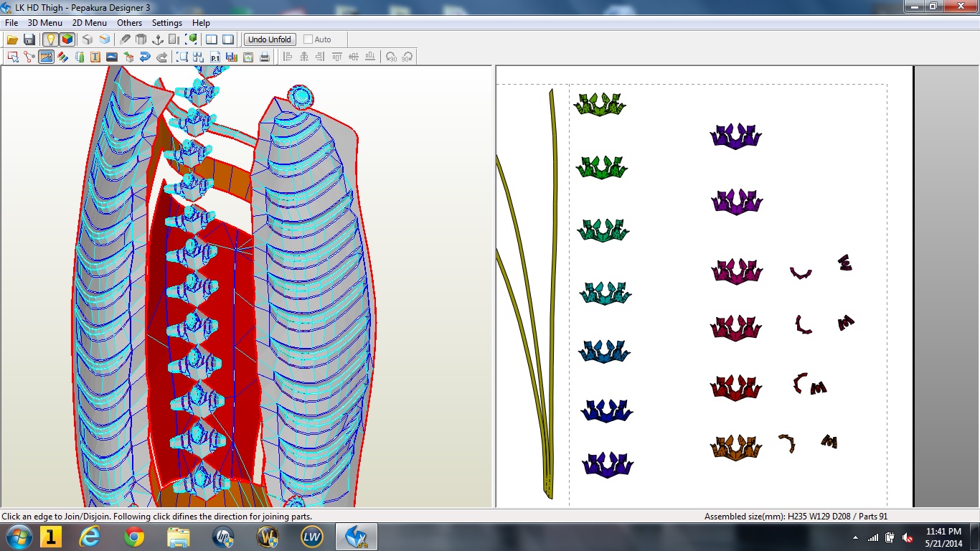Click the arrange parts squares icon
This screenshot has height=551, width=980.
(x=198, y=57)
